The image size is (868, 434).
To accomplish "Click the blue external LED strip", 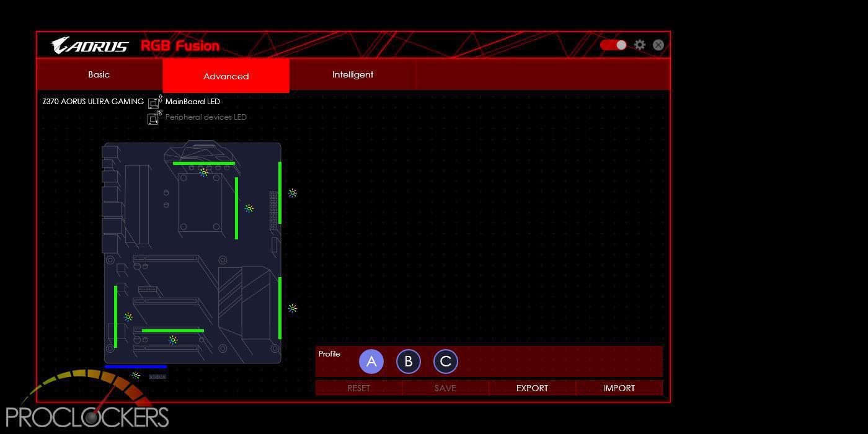I will [136, 366].
